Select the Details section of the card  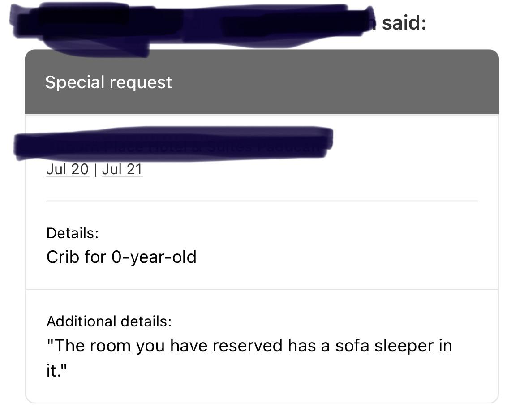coord(262,244)
